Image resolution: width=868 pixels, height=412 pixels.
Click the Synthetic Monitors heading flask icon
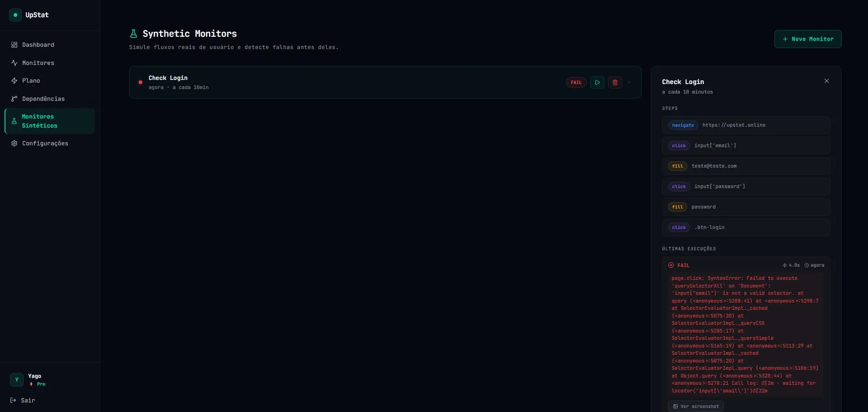tap(134, 34)
